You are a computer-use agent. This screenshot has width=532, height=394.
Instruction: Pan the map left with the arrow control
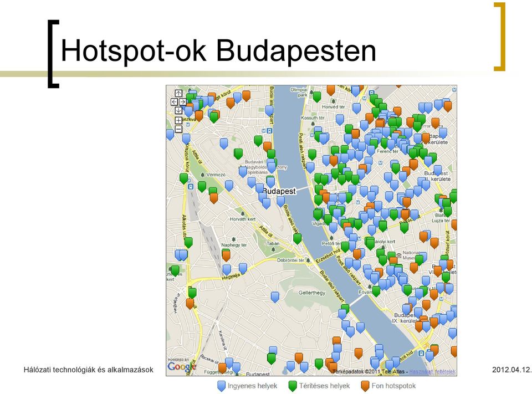tap(175, 102)
